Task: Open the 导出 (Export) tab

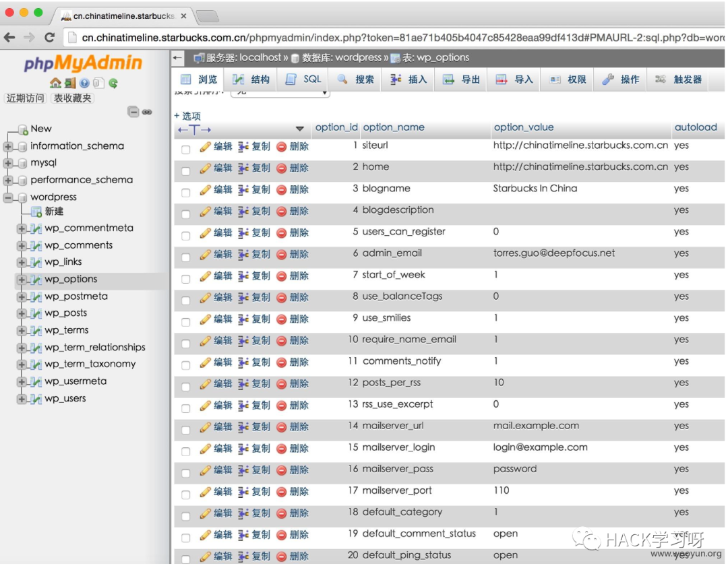Action: [x=461, y=80]
